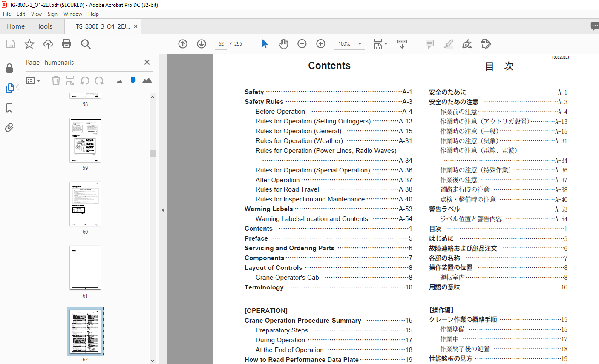
Task: Click the 'Warning Labels' contents entry
Action: [268, 209]
